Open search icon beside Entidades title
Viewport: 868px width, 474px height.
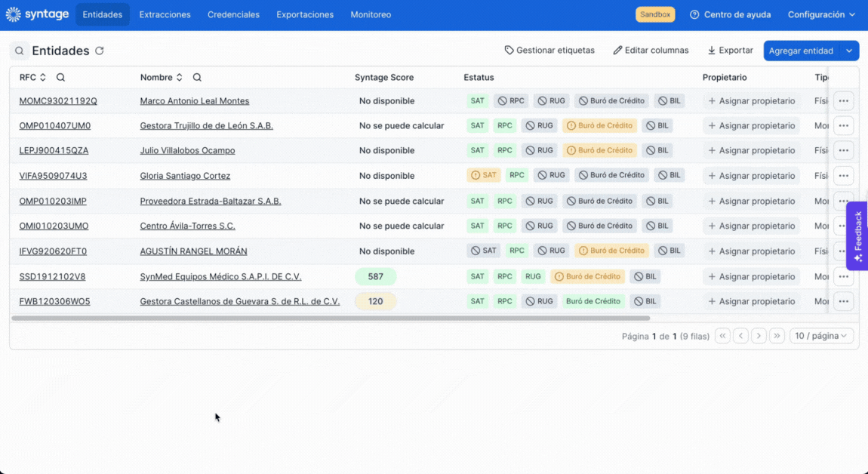pos(20,51)
